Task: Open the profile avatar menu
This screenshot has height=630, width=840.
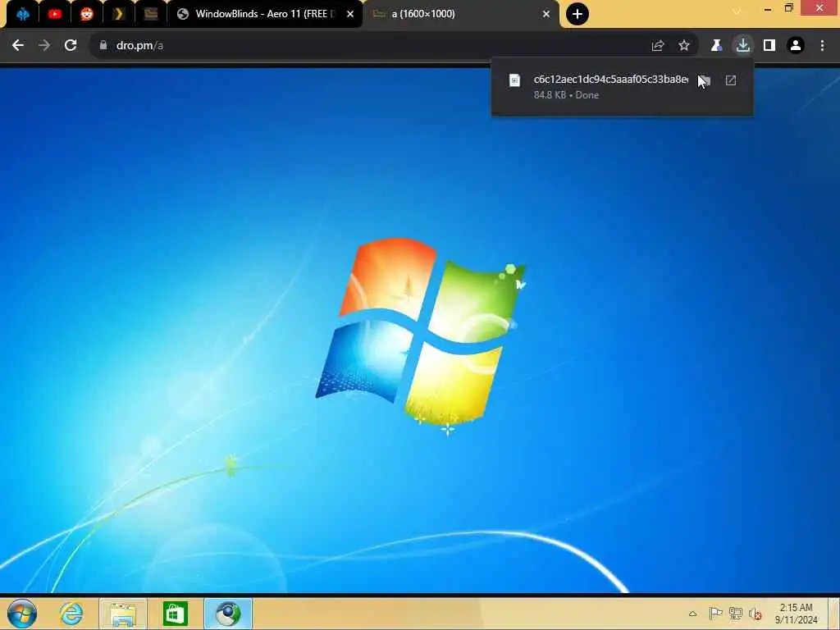Action: coord(796,46)
